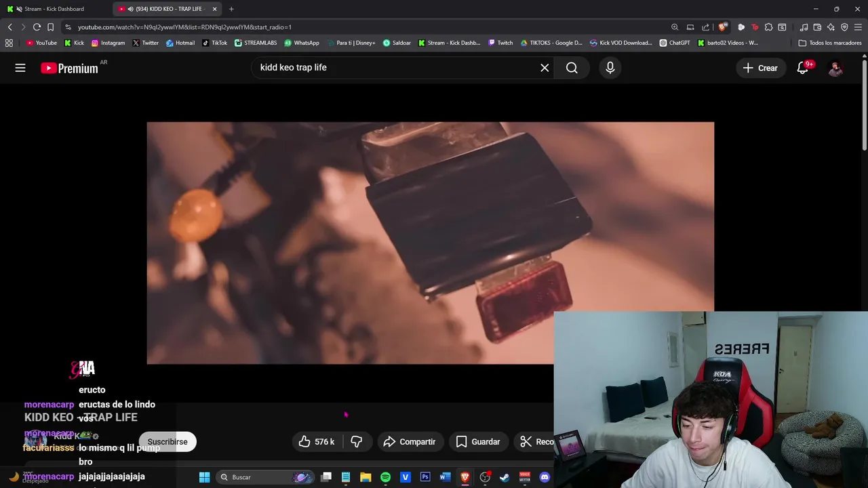Open the WhatsApp bookmark
This screenshot has width=868, height=488.
302,43
